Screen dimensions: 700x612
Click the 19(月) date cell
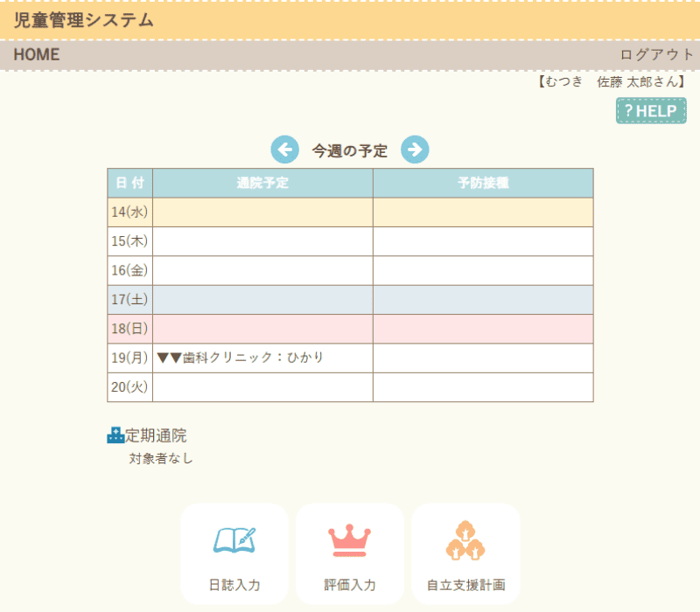pos(129,358)
